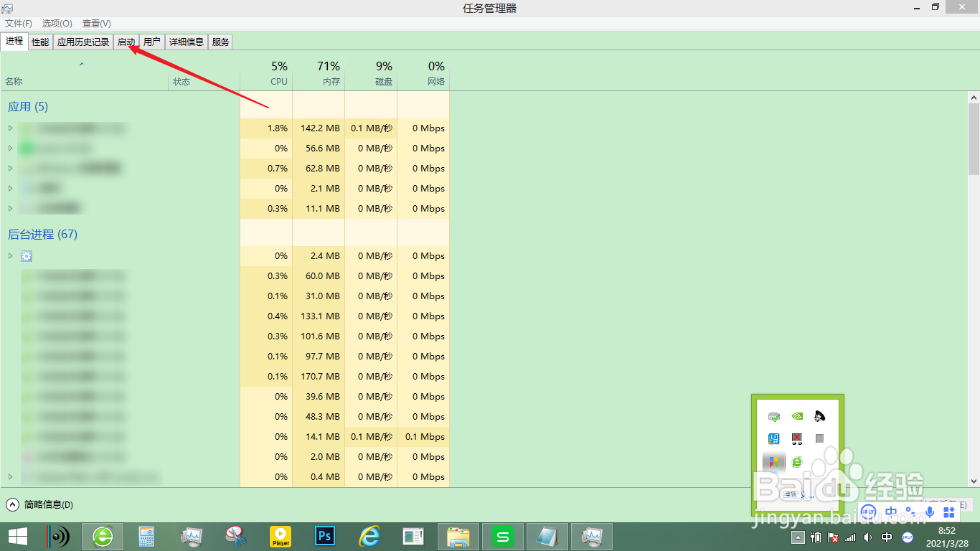Switch to the 性能 tab
Image resolution: width=980 pixels, height=551 pixels.
click(40, 42)
